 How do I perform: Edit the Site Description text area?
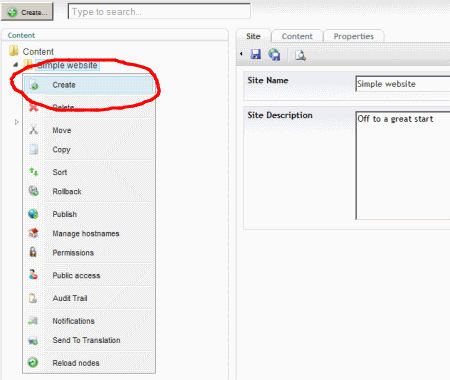point(403,165)
